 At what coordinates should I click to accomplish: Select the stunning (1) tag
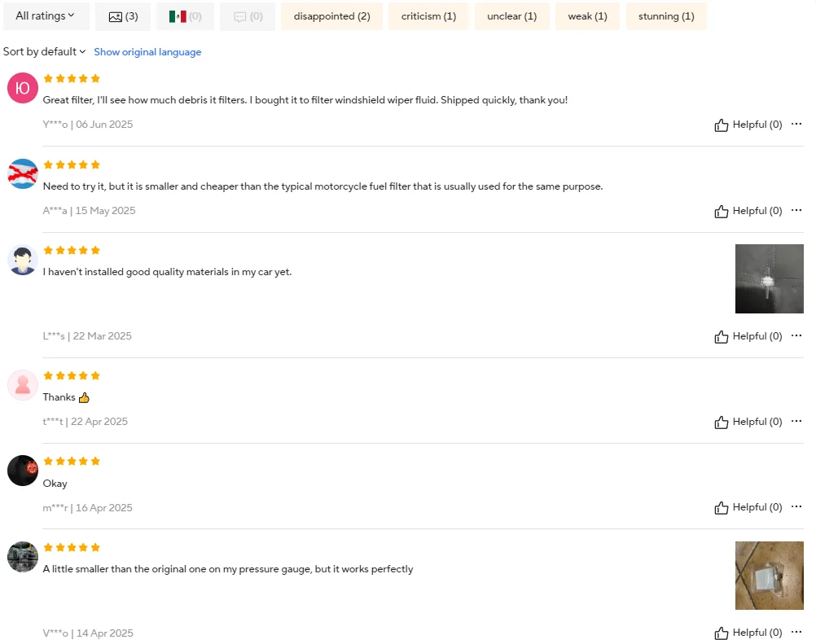[667, 16]
